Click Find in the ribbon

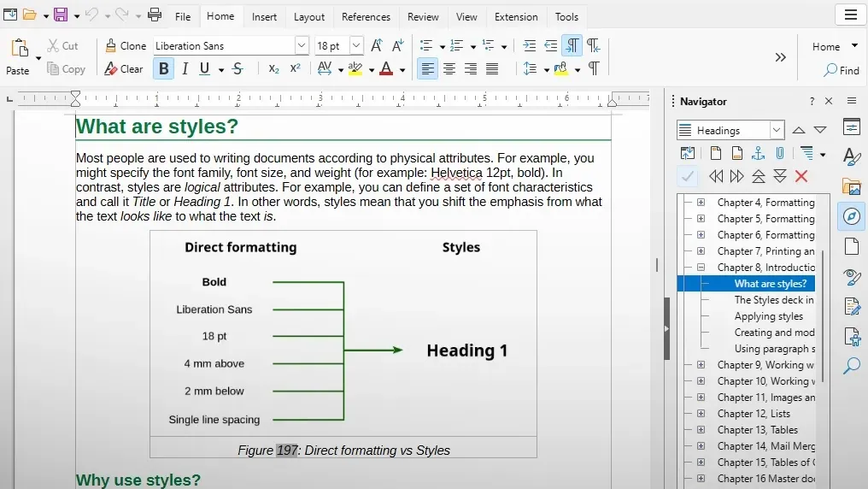[x=842, y=70]
